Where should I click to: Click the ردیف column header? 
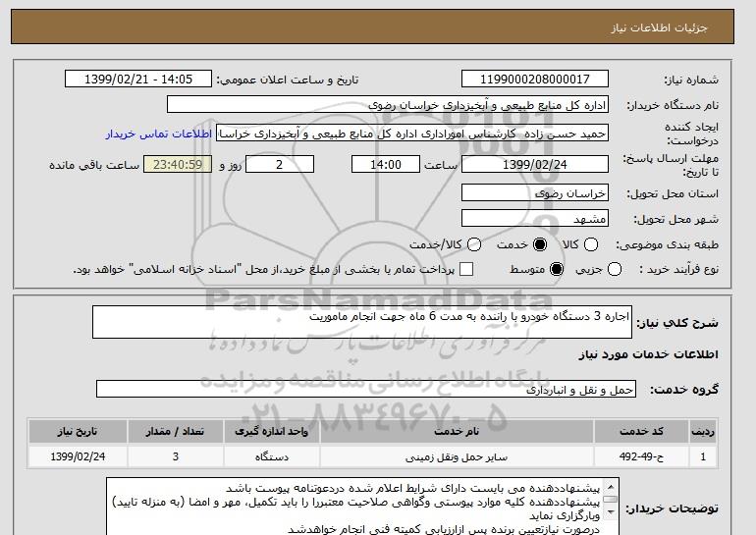[x=703, y=431]
